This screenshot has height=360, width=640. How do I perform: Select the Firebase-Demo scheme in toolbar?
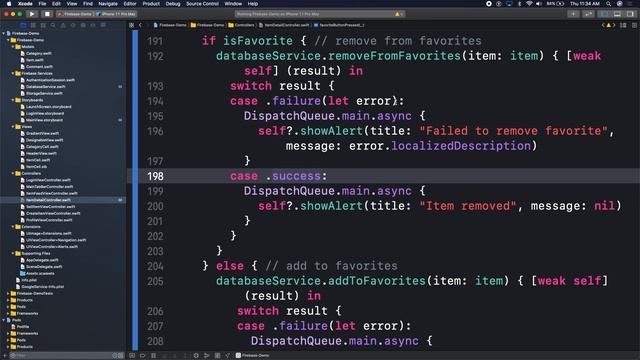[x=75, y=14]
